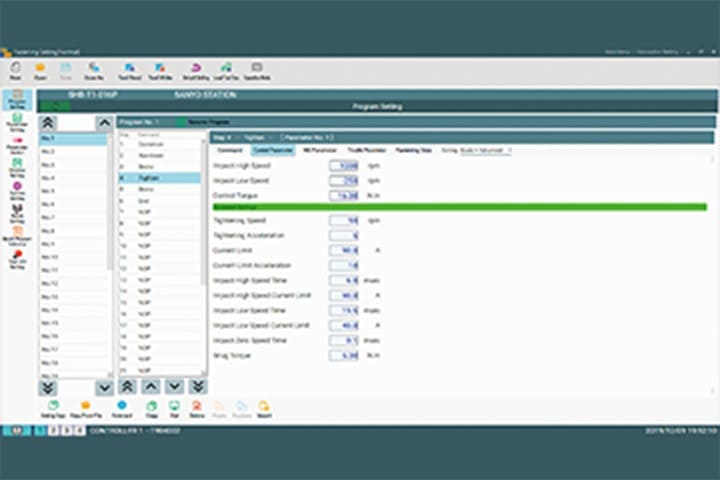This screenshot has height=480, width=720.
Task: Open Program Setting from the left sidebar
Action: [x=17, y=101]
